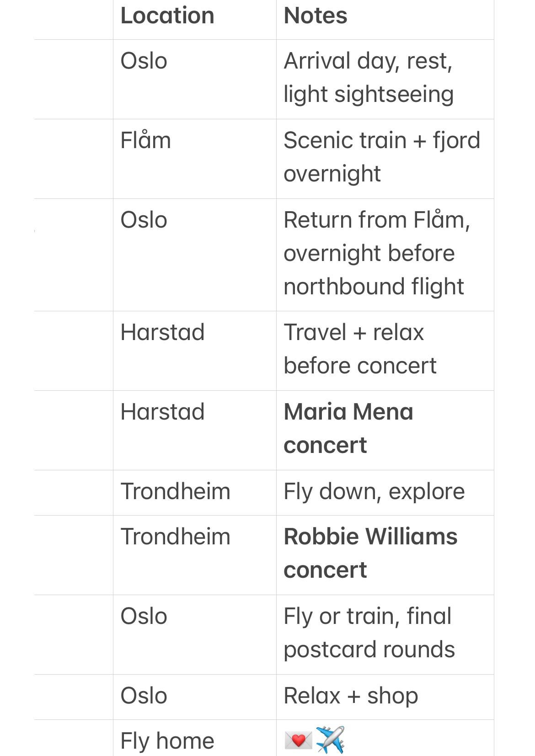Select 'Return from Flåm' note text

[x=377, y=219]
